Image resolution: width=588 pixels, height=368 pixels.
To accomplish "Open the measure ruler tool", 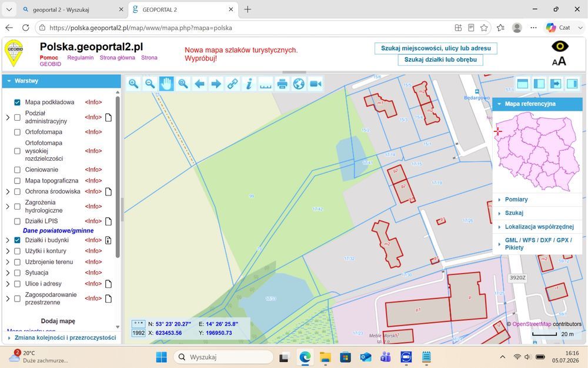I will pyautogui.click(x=266, y=84).
